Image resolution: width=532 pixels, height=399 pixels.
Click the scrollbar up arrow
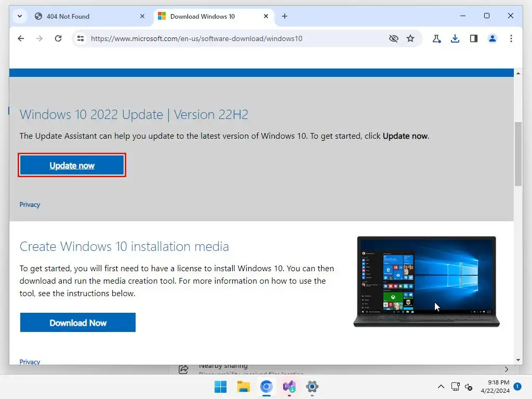pyautogui.click(x=518, y=73)
